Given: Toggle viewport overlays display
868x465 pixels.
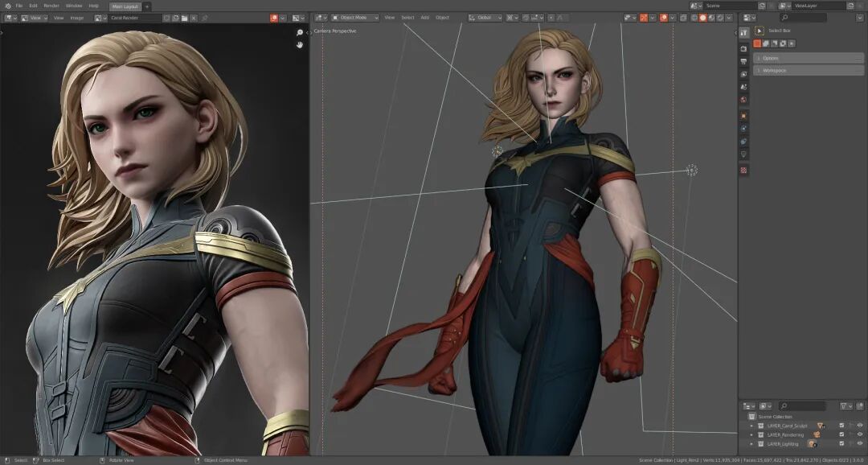Looking at the screenshot, I should (x=664, y=18).
